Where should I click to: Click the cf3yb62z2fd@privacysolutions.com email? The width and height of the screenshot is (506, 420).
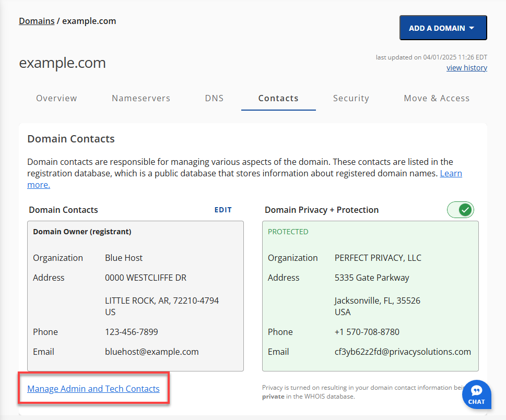403,352
